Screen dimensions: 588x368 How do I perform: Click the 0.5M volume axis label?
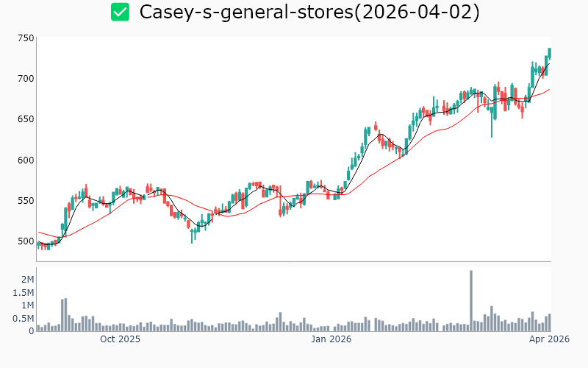(x=24, y=319)
